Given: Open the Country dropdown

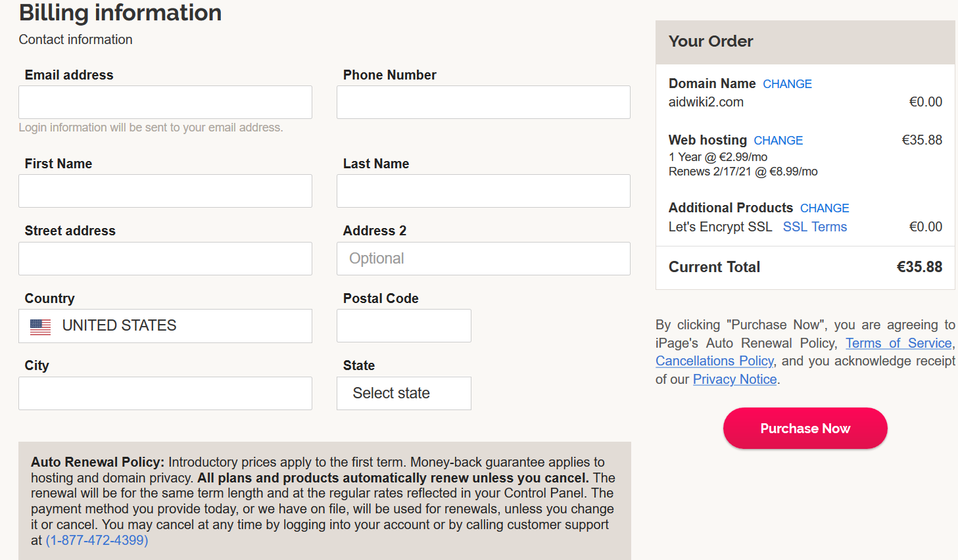Looking at the screenshot, I should (x=165, y=326).
